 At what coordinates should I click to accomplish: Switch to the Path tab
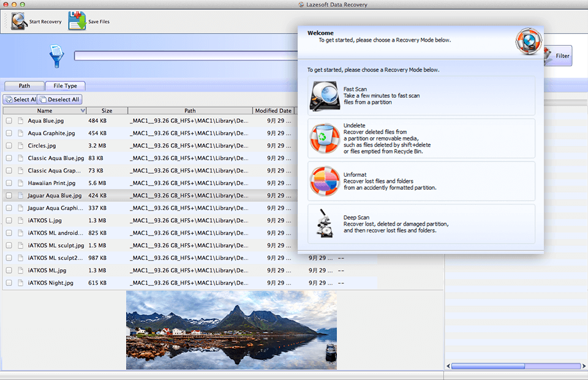pos(24,86)
